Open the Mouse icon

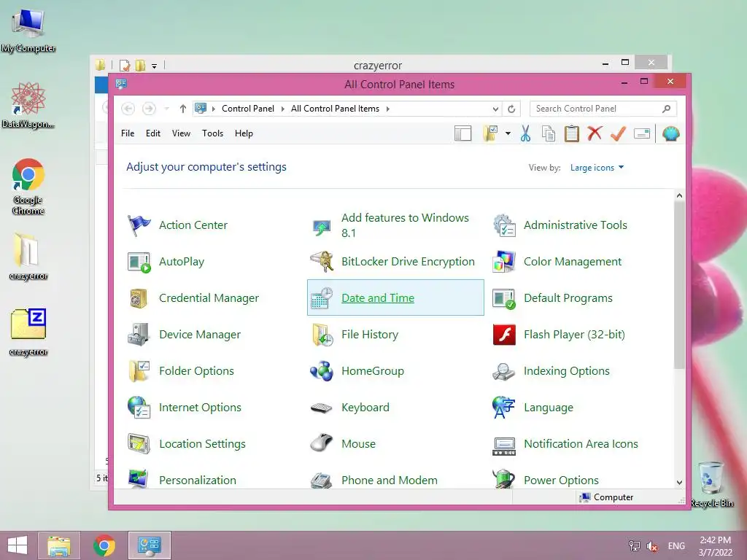pos(322,444)
